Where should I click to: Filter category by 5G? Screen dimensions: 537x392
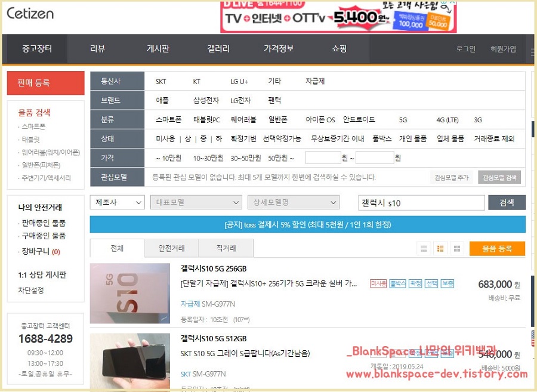coord(403,120)
